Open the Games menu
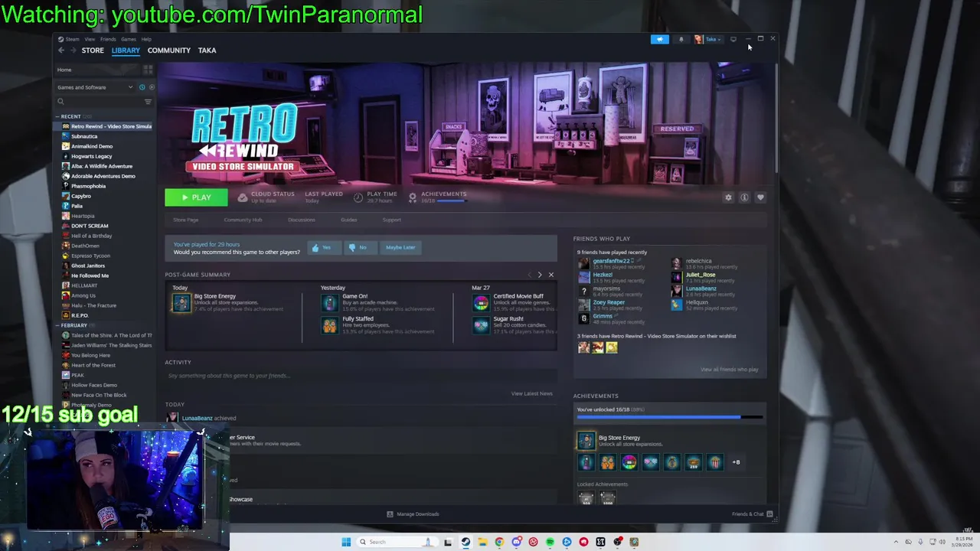Screen dimensions: 980x551 pos(129,39)
